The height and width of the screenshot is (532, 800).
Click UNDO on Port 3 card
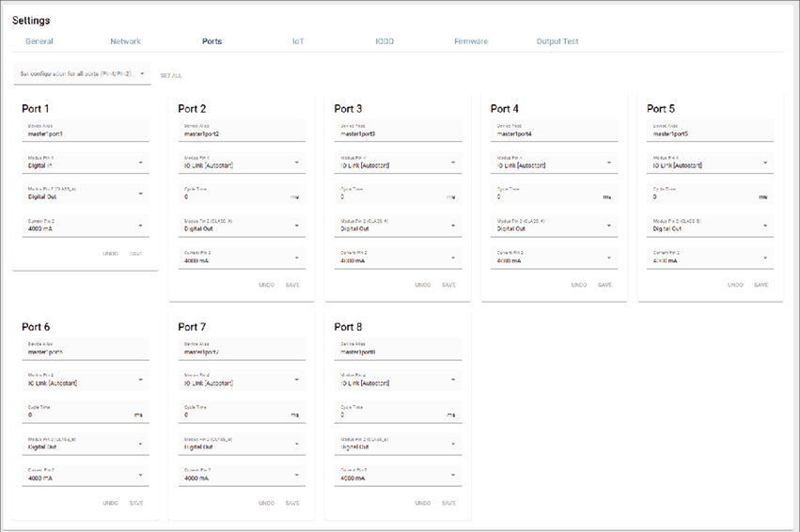(x=422, y=285)
